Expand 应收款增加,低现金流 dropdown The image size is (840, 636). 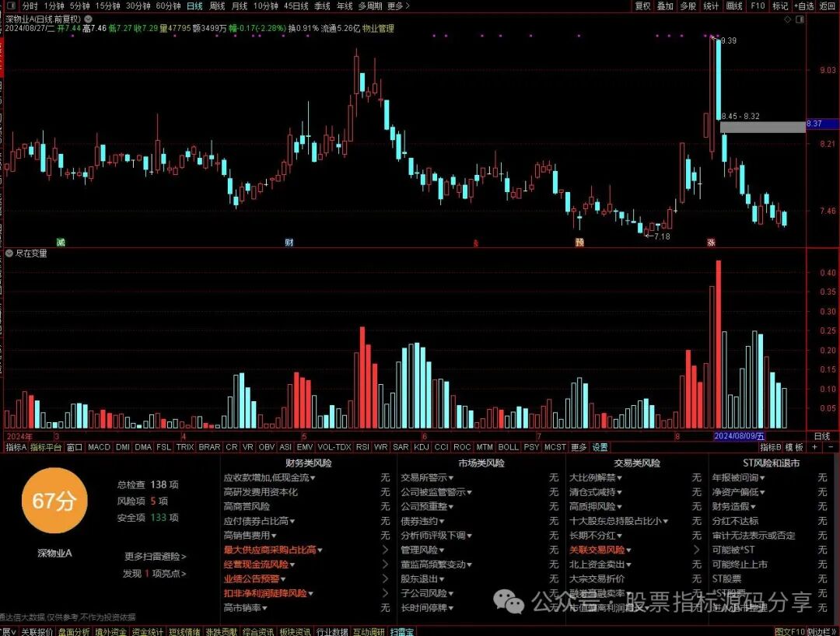(x=313, y=477)
